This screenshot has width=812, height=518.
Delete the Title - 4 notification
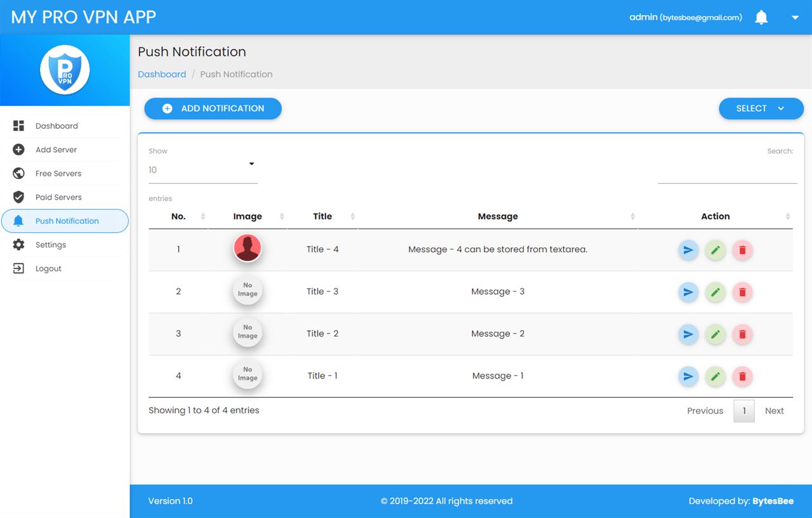pos(742,250)
